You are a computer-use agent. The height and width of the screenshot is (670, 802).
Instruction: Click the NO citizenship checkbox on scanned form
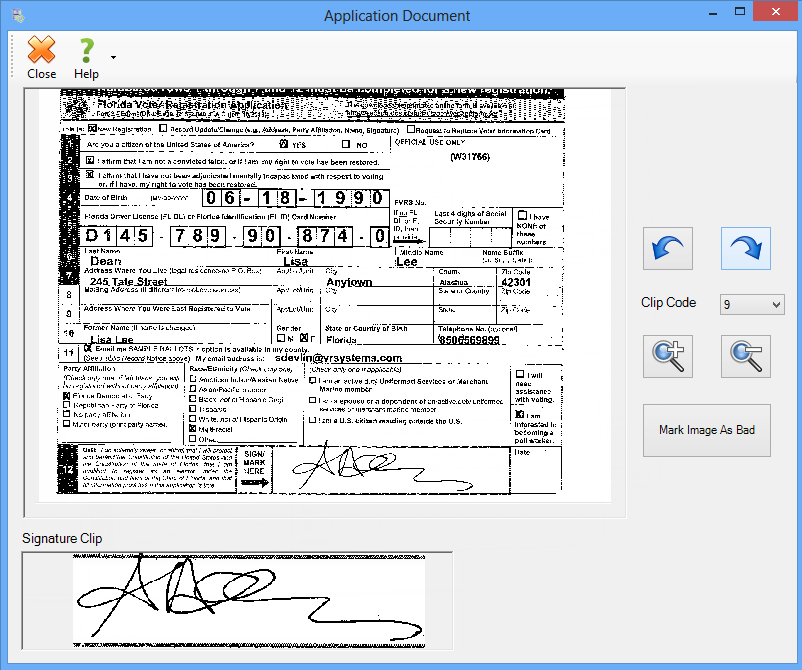point(347,144)
